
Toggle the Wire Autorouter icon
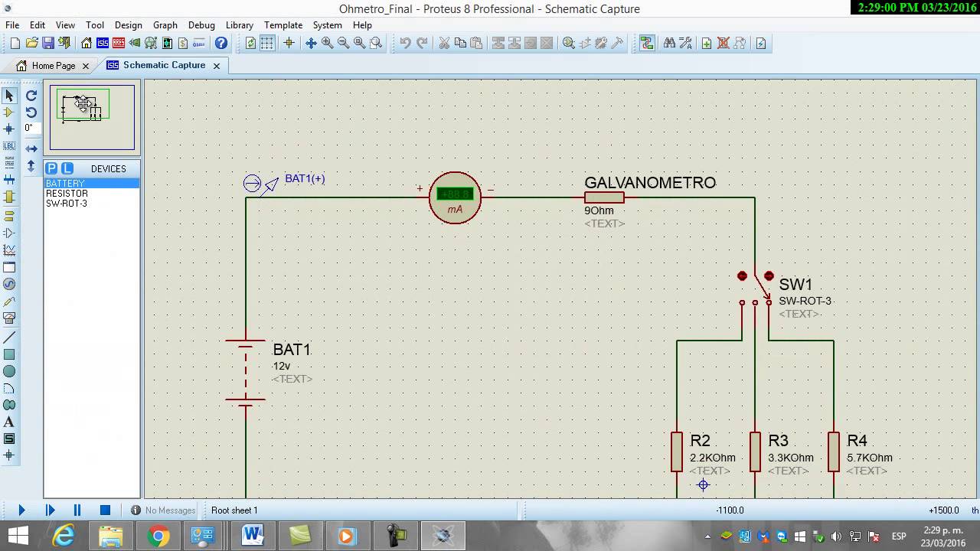tap(647, 43)
